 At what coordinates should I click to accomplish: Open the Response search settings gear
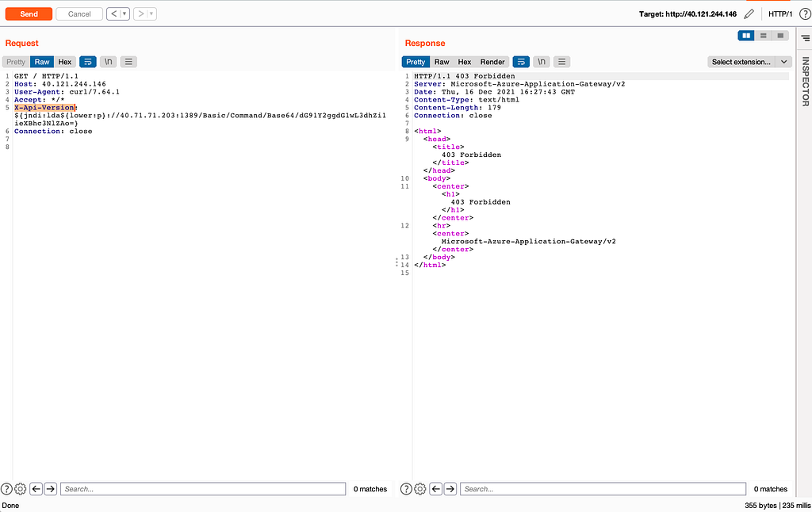(x=420, y=489)
